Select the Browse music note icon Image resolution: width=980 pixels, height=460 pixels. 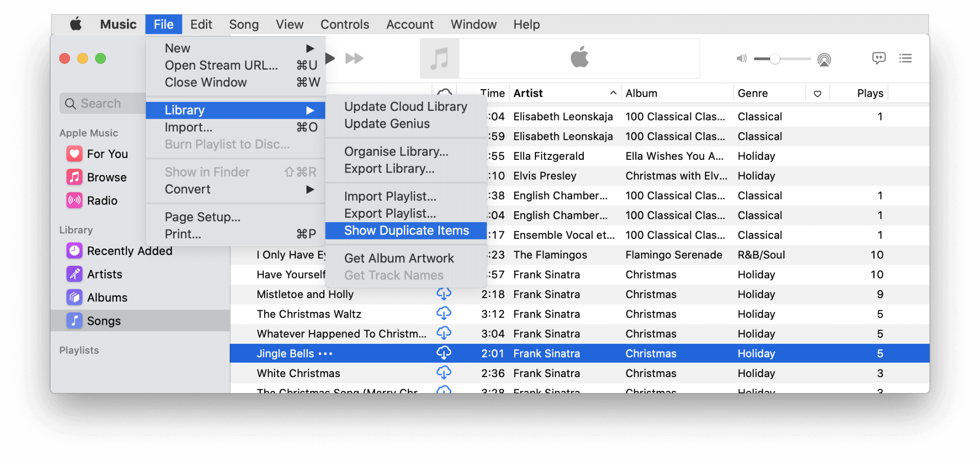(x=74, y=177)
